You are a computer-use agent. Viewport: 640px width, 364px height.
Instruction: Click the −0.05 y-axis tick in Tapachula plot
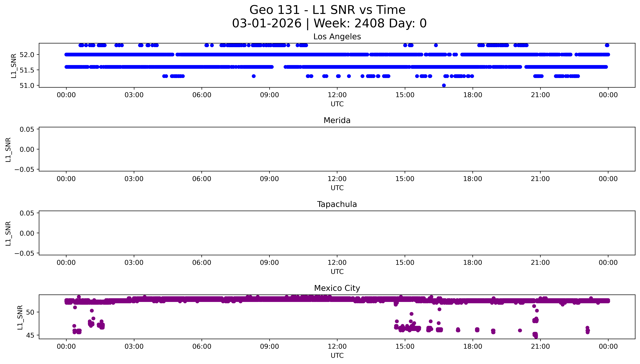(x=24, y=253)
